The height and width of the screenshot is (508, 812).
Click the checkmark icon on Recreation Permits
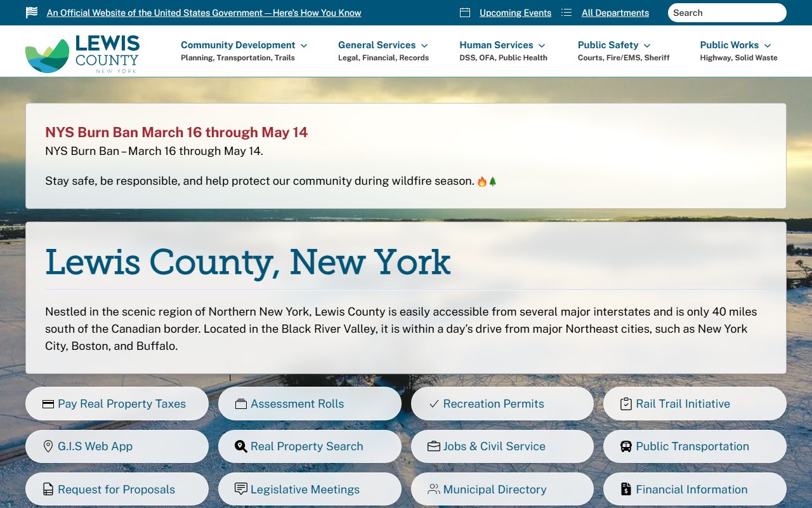click(434, 404)
